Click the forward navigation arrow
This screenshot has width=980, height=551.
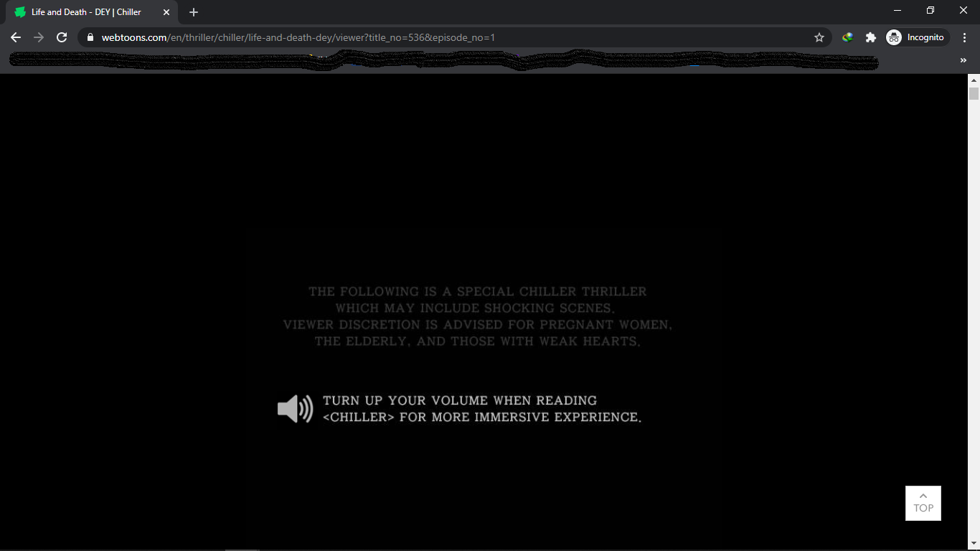[39, 37]
